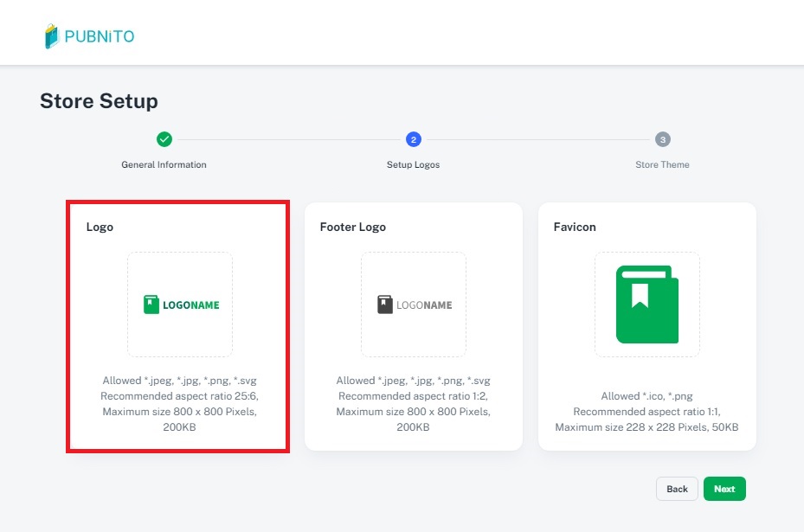The height and width of the screenshot is (532, 804).
Task: Click the gray step 3 circle
Action: (x=662, y=139)
